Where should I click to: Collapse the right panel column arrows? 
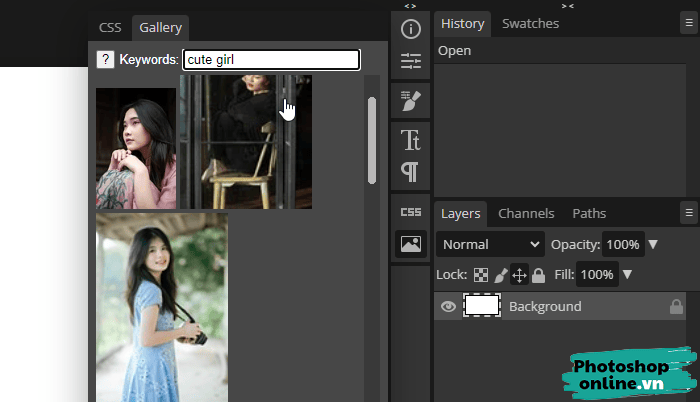[567, 6]
